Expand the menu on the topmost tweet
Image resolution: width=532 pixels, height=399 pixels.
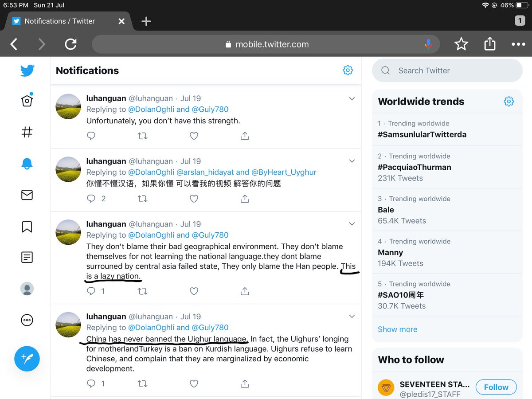coord(352,98)
